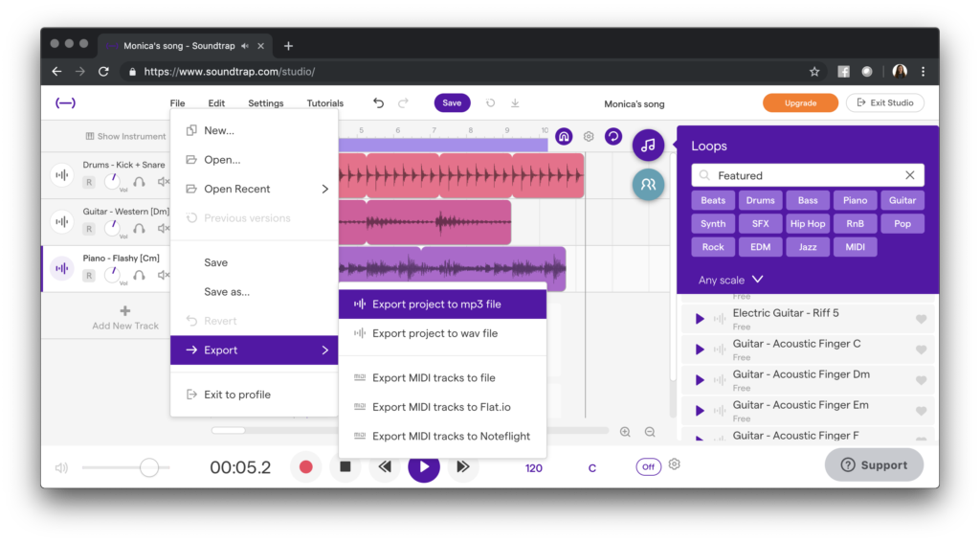Open the Export submenu entry
The width and height of the screenshot is (980, 542).
point(255,350)
